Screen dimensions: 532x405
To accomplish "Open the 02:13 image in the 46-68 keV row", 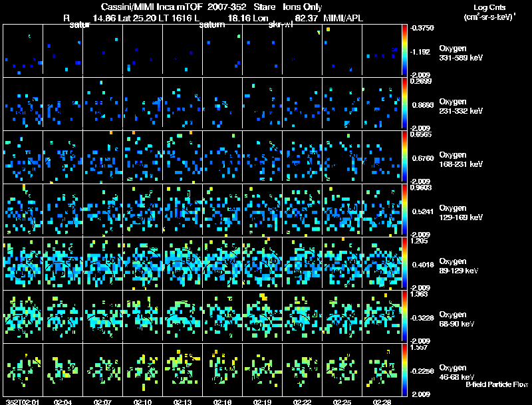I will coord(183,370).
